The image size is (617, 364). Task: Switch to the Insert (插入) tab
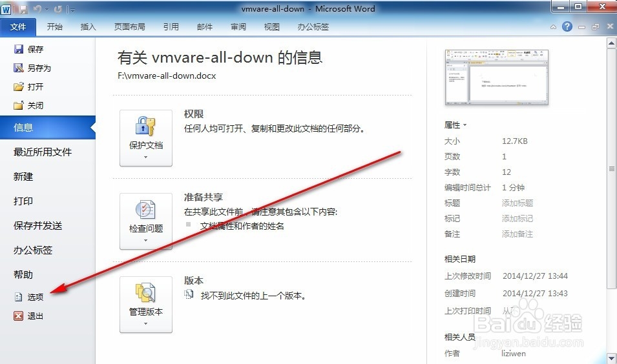pyautogui.click(x=88, y=26)
